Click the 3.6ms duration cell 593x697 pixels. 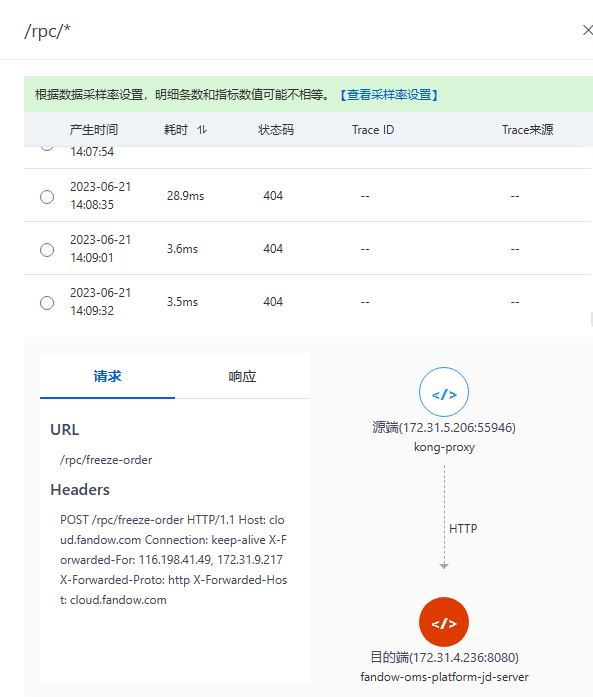[x=182, y=248]
